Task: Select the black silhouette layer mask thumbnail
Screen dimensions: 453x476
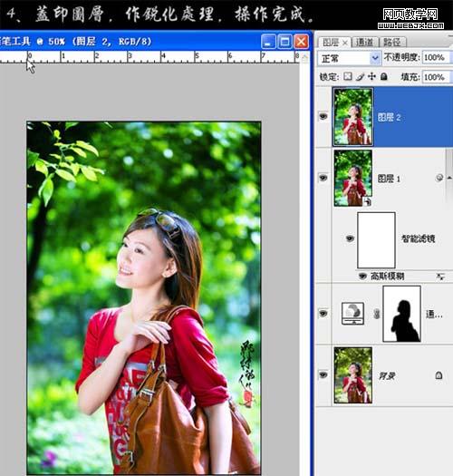Action: tap(401, 314)
